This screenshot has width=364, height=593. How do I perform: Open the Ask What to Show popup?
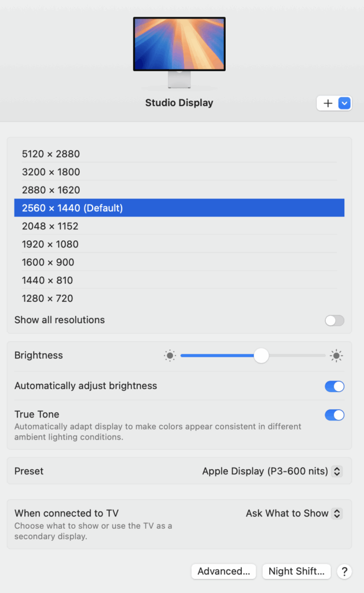tap(294, 513)
